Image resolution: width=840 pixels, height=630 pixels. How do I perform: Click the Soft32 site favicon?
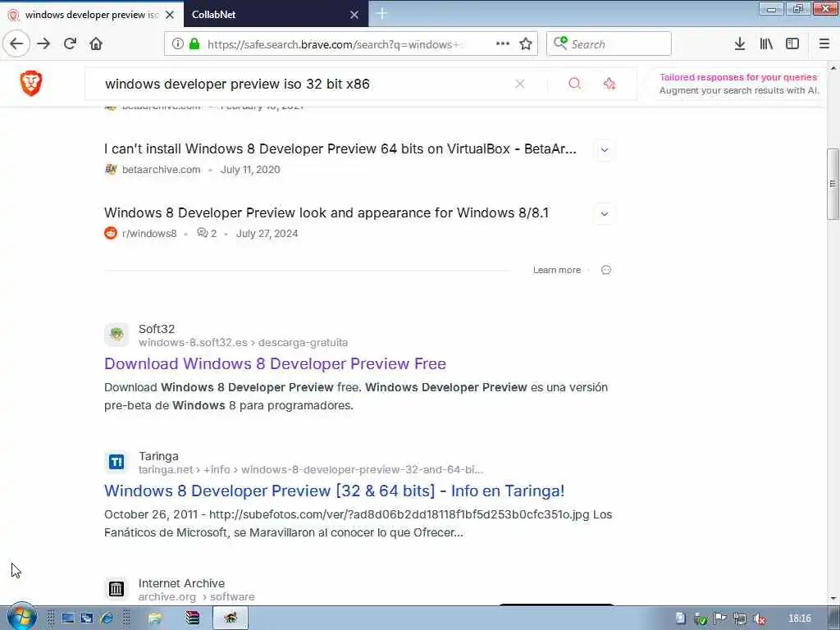click(x=116, y=335)
